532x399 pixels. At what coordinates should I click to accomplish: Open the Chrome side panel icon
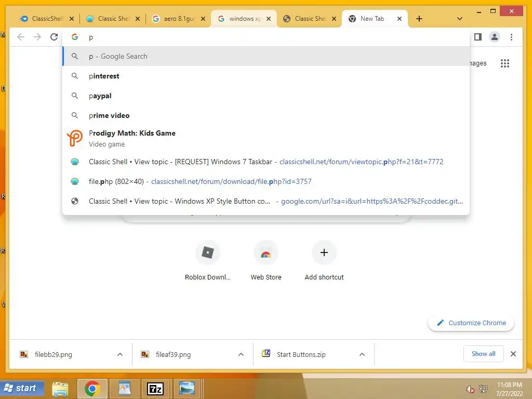(478, 37)
